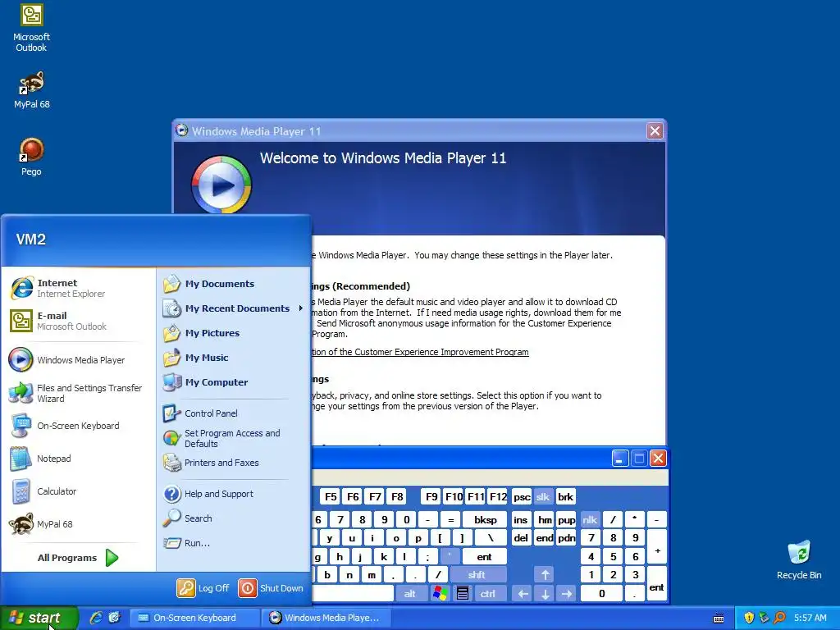
Task: Open My Music folder
Action: coord(233,358)
